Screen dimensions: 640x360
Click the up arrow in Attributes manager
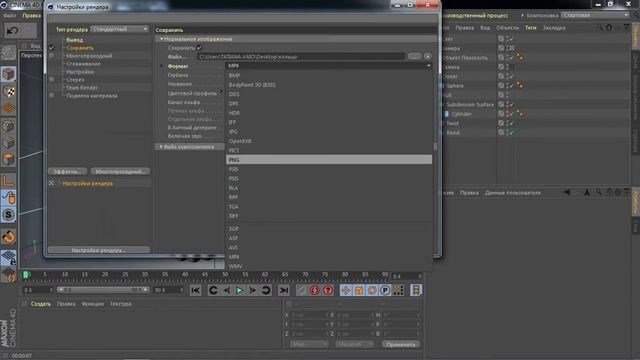click(587, 192)
